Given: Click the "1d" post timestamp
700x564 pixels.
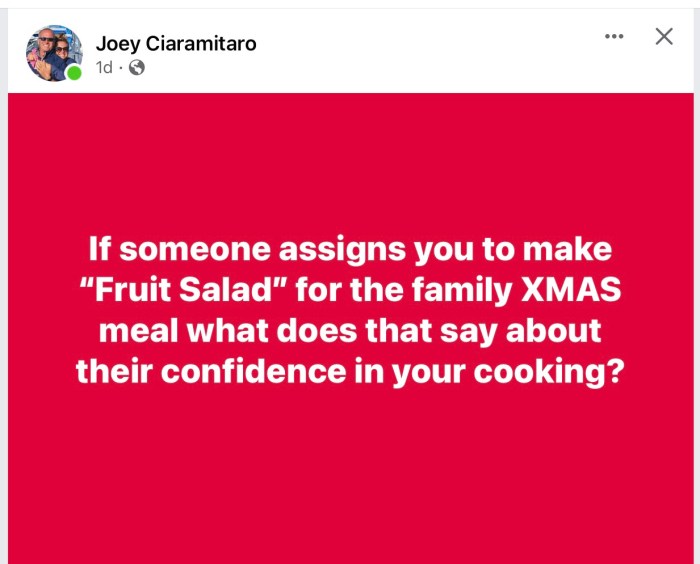Looking at the screenshot, I should (104, 68).
